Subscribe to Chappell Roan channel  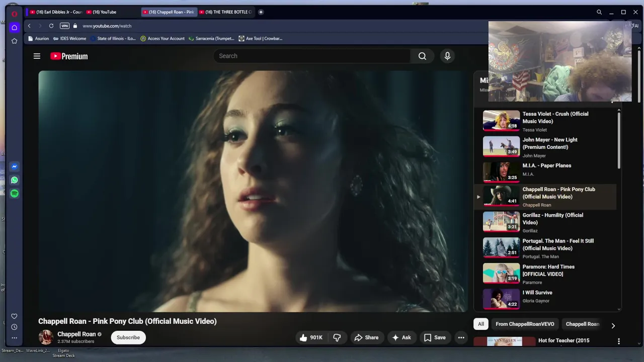(x=128, y=337)
